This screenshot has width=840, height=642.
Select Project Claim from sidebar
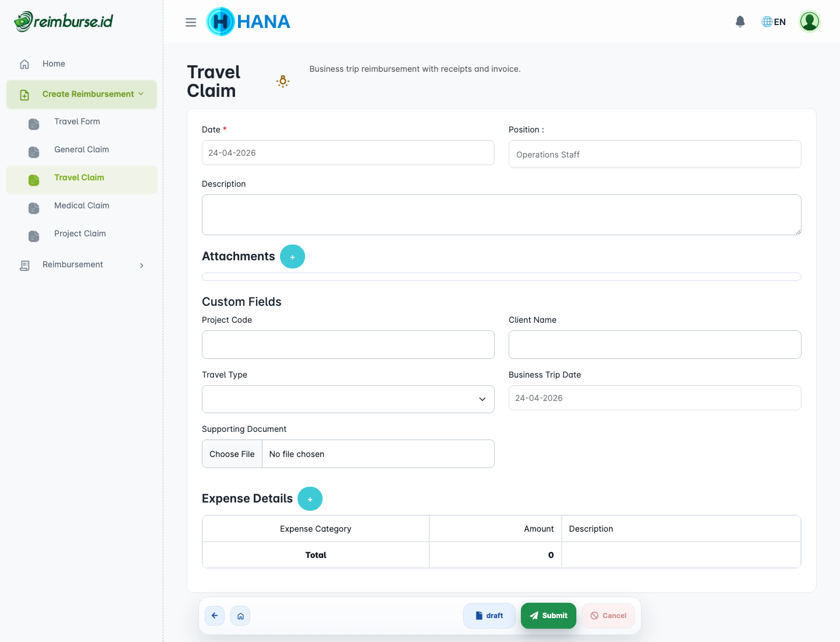pos(80,233)
